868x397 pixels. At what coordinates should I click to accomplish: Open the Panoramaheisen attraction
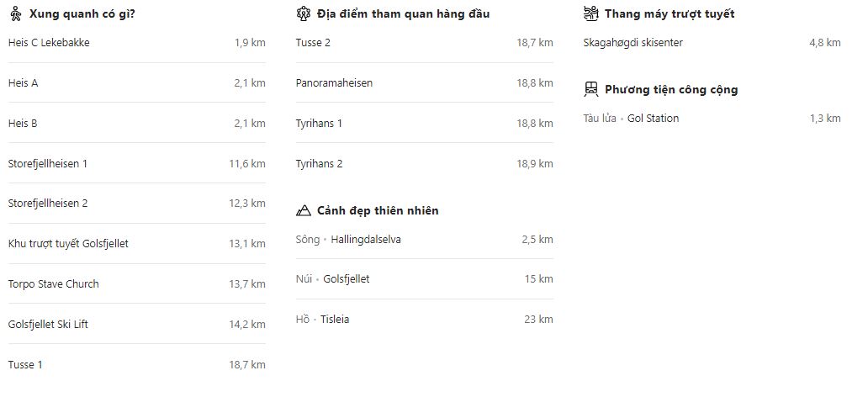(335, 83)
